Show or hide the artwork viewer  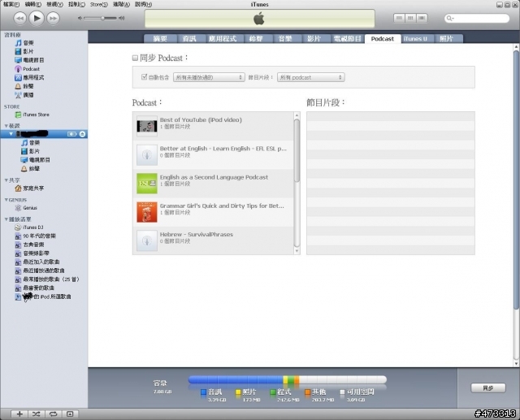[70, 414]
